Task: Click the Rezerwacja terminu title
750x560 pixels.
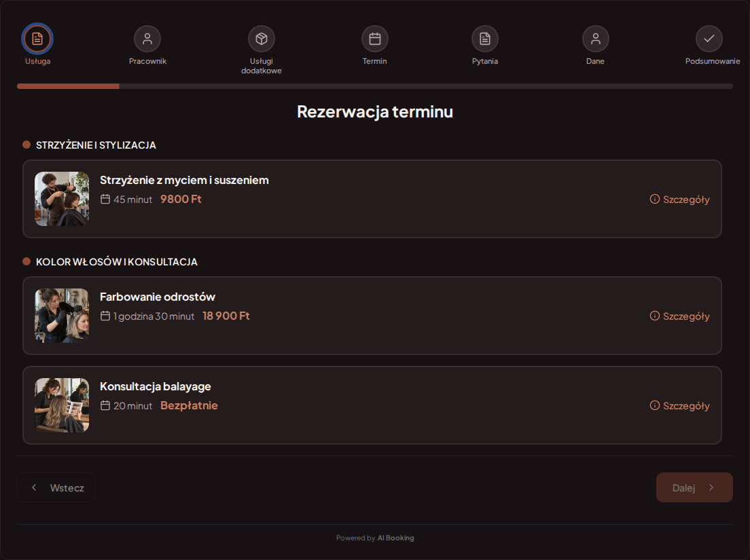Action: tap(375, 112)
